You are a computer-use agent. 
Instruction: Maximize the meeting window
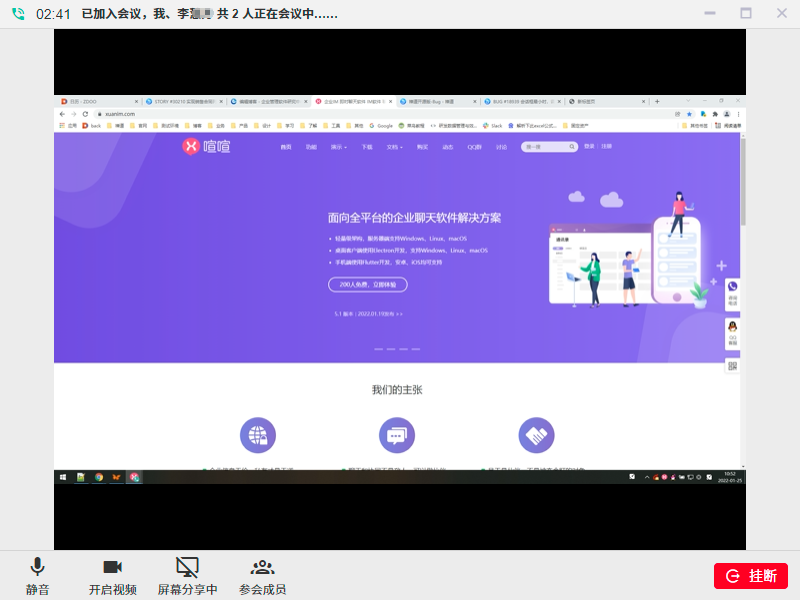click(x=746, y=13)
